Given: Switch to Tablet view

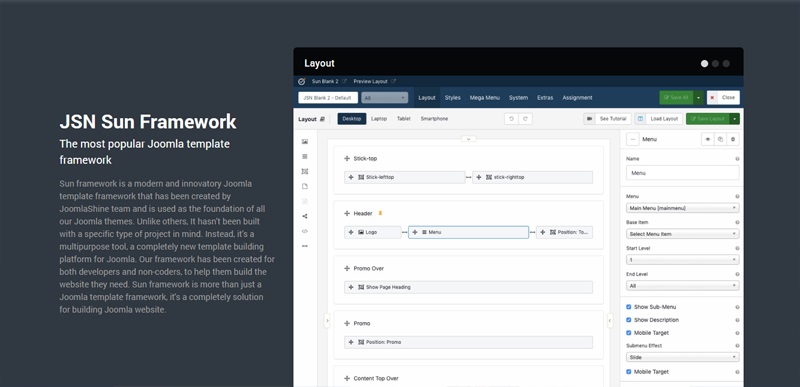Looking at the screenshot, I should click(x=404, y=119).
